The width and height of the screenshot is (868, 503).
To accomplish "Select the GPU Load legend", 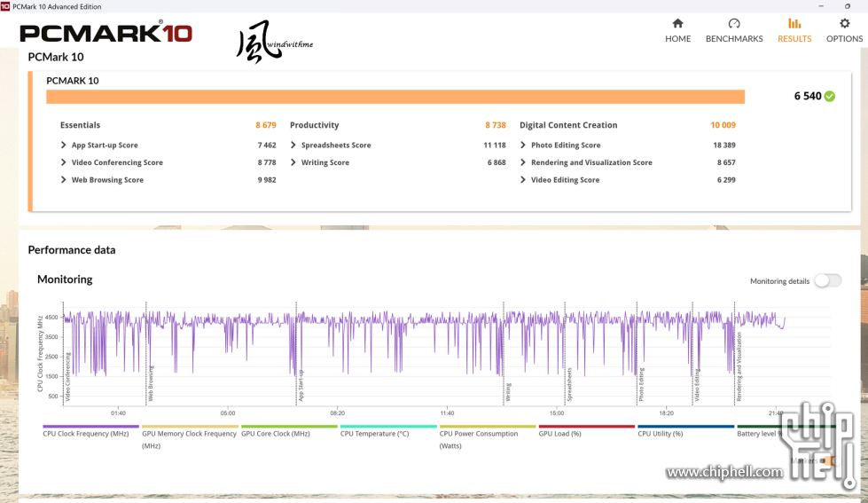I will tap(586, 432).
